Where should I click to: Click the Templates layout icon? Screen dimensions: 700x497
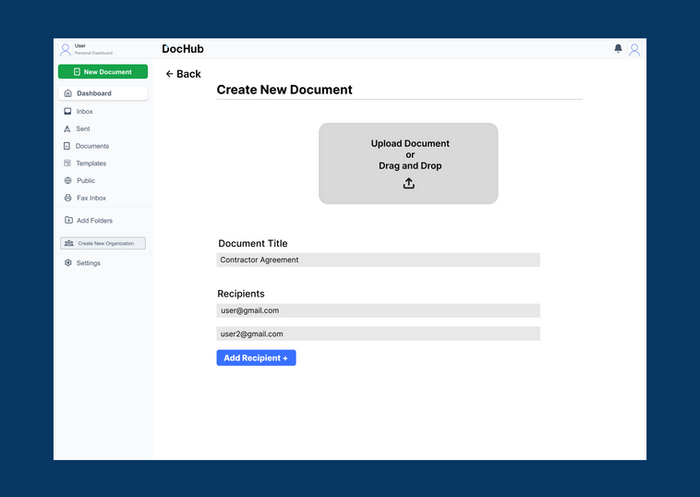click(67, 163)
